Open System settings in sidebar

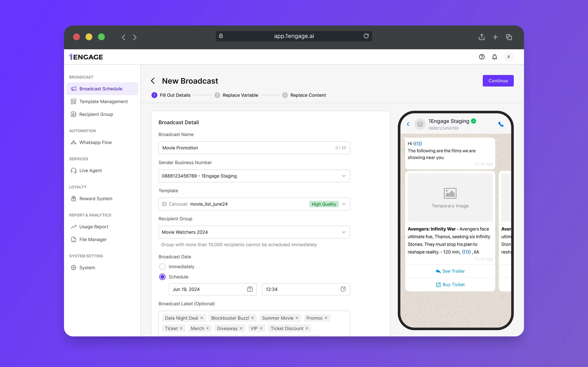[102, 268]
